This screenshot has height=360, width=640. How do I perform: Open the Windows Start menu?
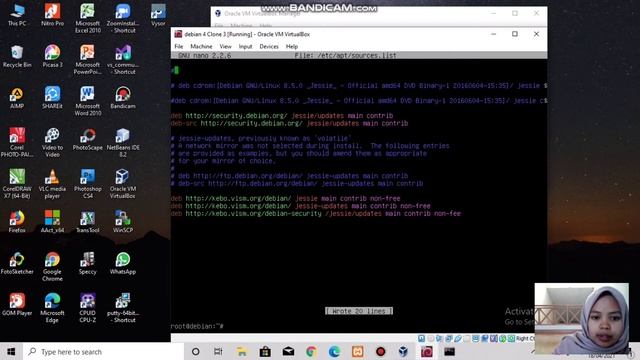(x=11, y=351)
